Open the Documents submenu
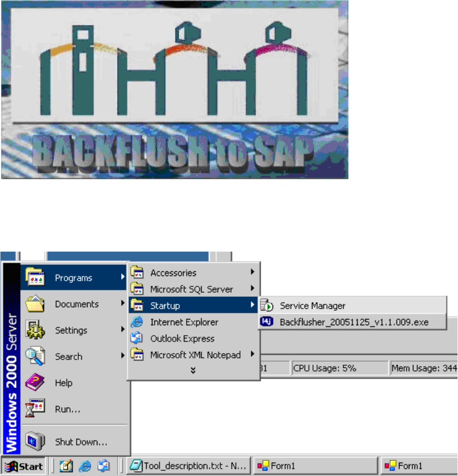Image resolution: width=458 pixels, height=476 pixels. [x=74, y=304]
